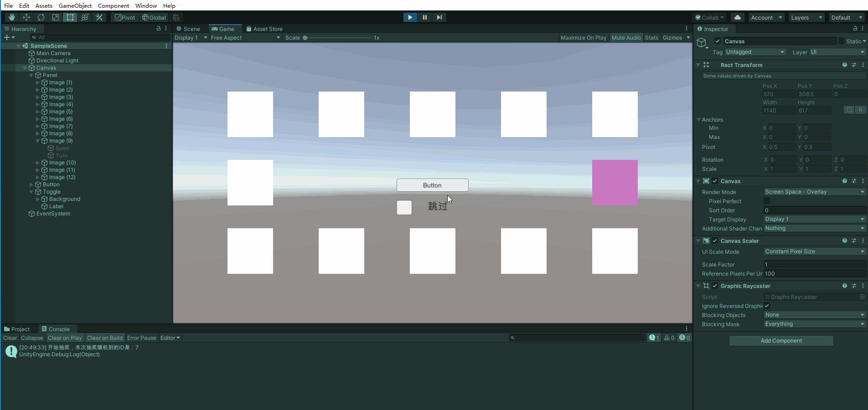The image size is (868, 410).
Task: Toggle the Pivot/Center handle mode
Action: pyautogui.click(x=124, y=17)
